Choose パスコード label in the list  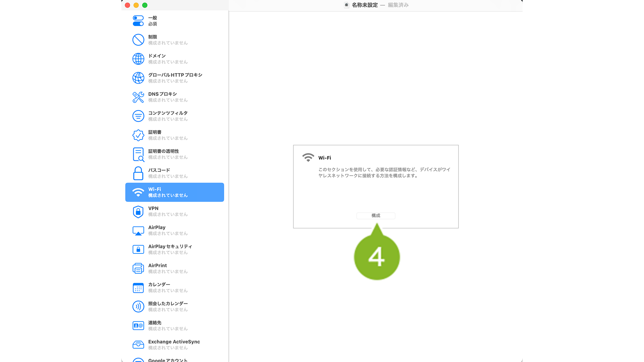coord(159,170)
